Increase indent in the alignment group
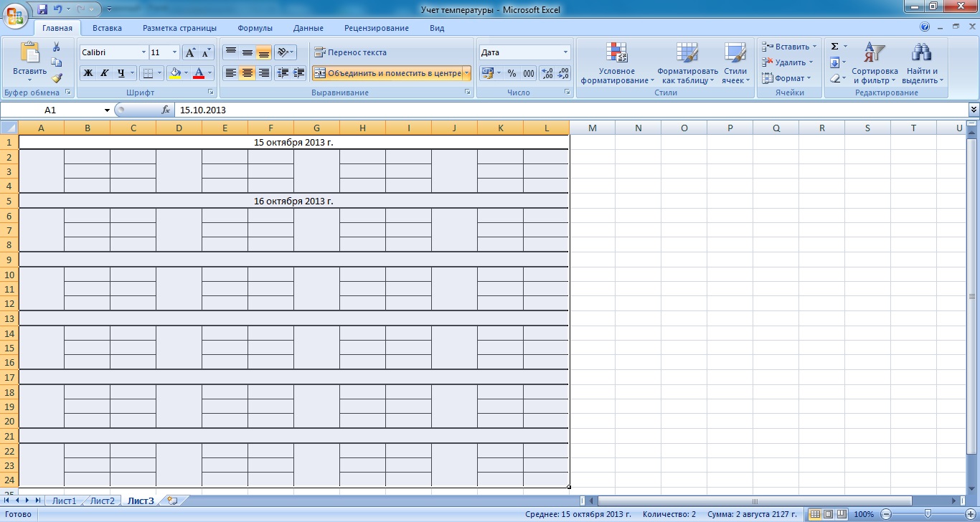Screen dimensions: 980x522 (298, 72)
